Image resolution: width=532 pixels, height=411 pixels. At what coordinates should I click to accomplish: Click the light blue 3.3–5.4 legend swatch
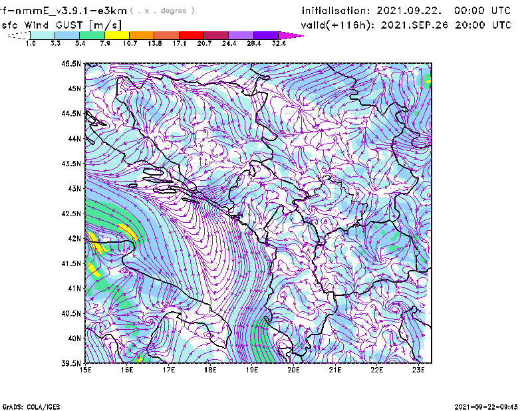tap(67, 35)
